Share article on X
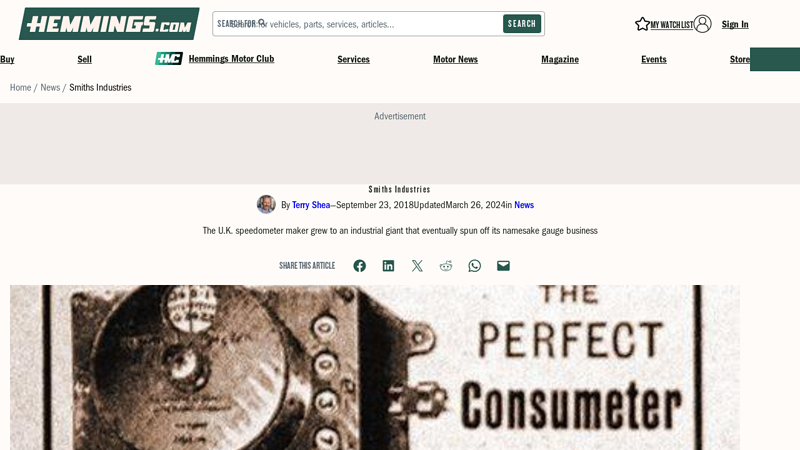The width and height of the screenshot is (800, 450). point(417,266)
